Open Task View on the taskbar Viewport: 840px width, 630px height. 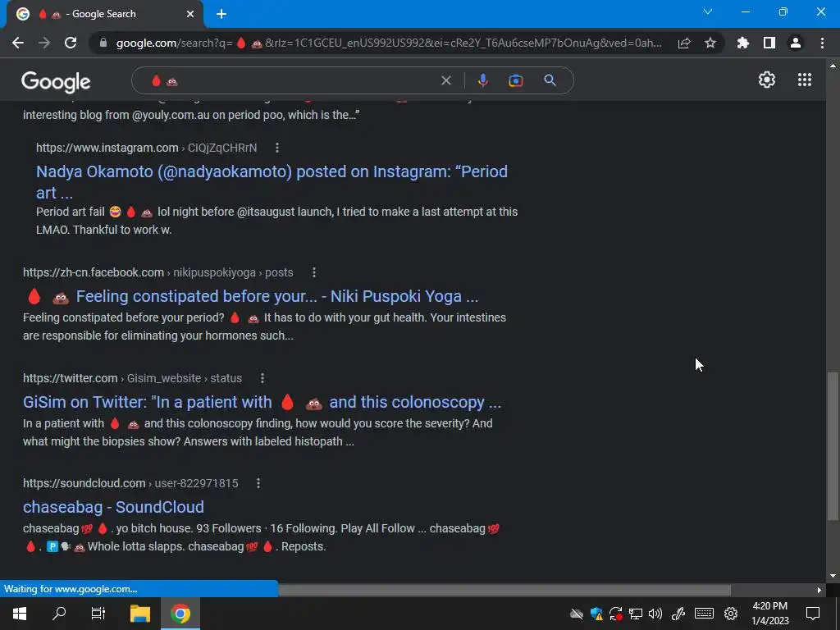tap(98, 614)
